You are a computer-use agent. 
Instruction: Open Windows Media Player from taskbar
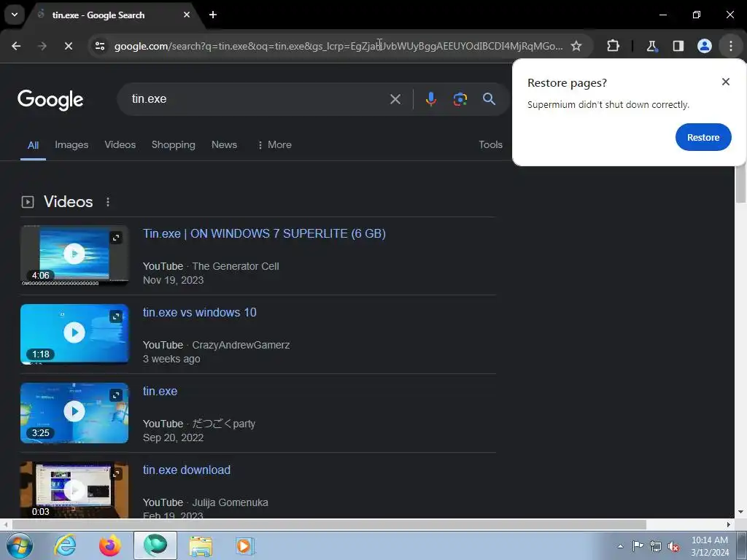[245, 545]
